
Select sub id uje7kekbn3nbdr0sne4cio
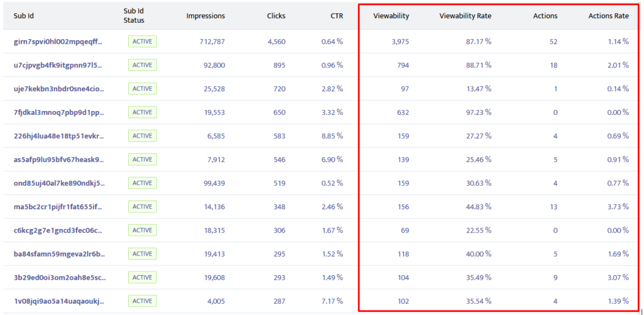[58, 89]
